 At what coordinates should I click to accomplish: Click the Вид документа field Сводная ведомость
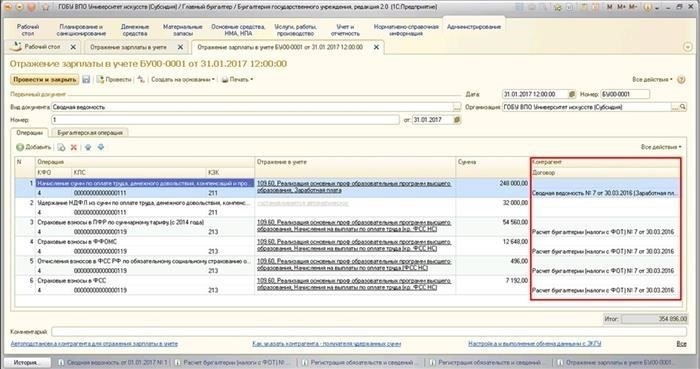click(x=252, y=107)
